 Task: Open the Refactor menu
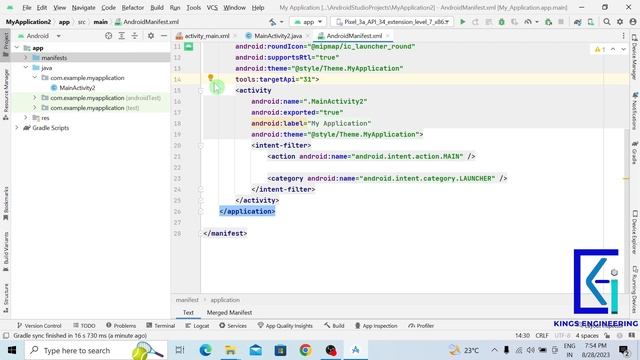point(133,7)
